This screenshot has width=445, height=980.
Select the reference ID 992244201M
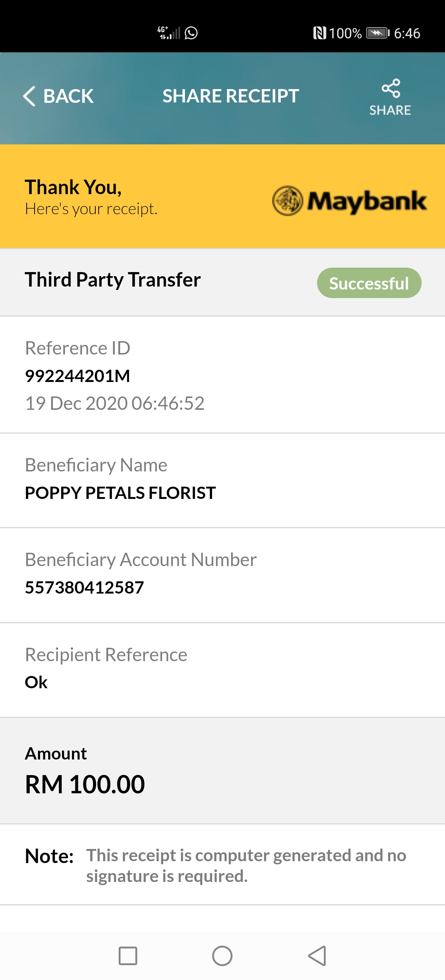tap(78, 376)
